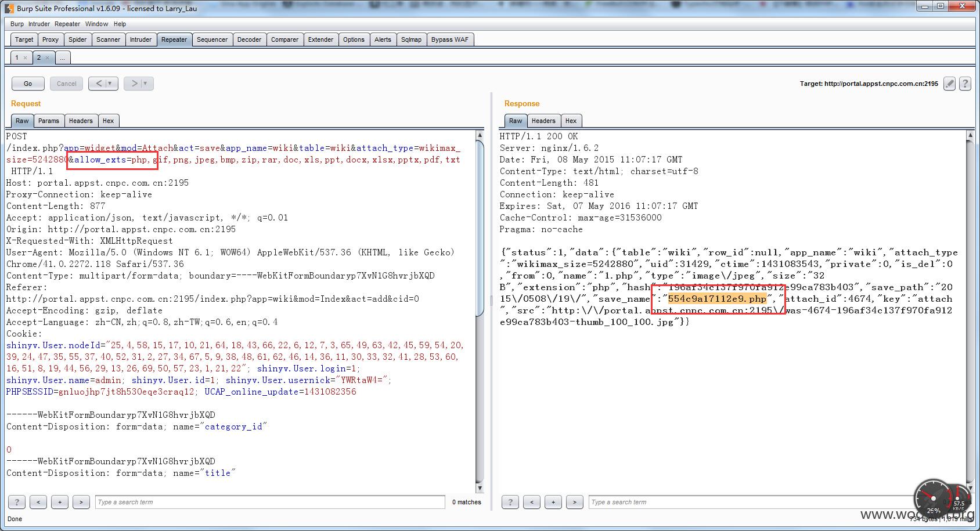Go back to previous request in history
The image size is (980, 531).
pos(99,84)
